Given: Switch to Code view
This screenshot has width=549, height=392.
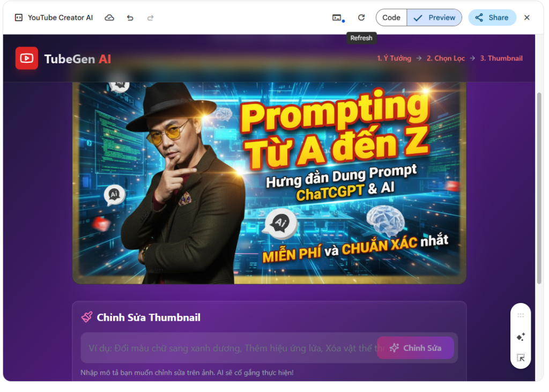Looking at the screenshot, I should pos(391,18).
